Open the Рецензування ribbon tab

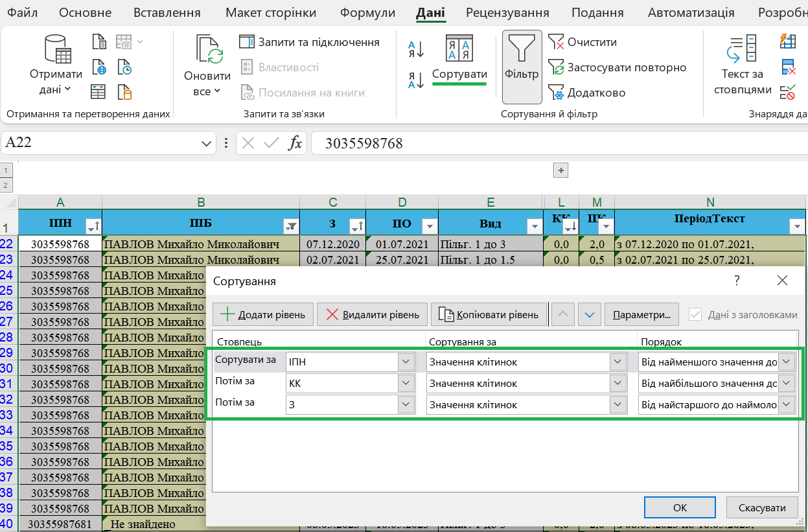507,13
